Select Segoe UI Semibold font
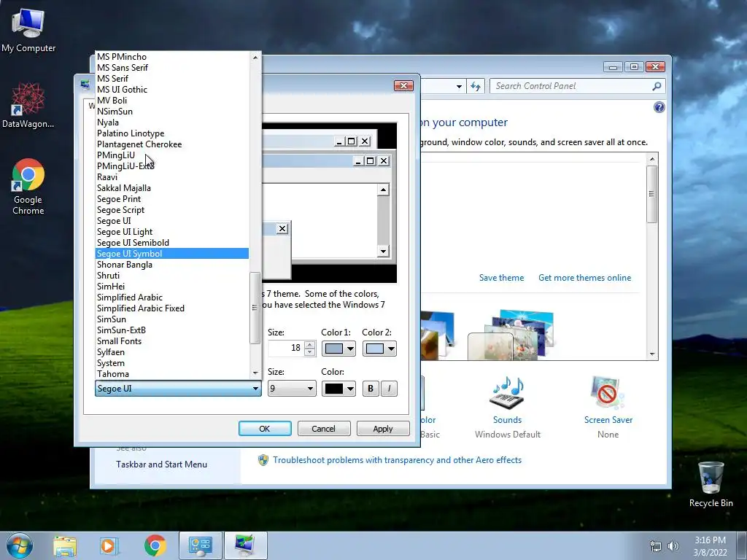The image size is (747, 560). click(x=171, y=243)
